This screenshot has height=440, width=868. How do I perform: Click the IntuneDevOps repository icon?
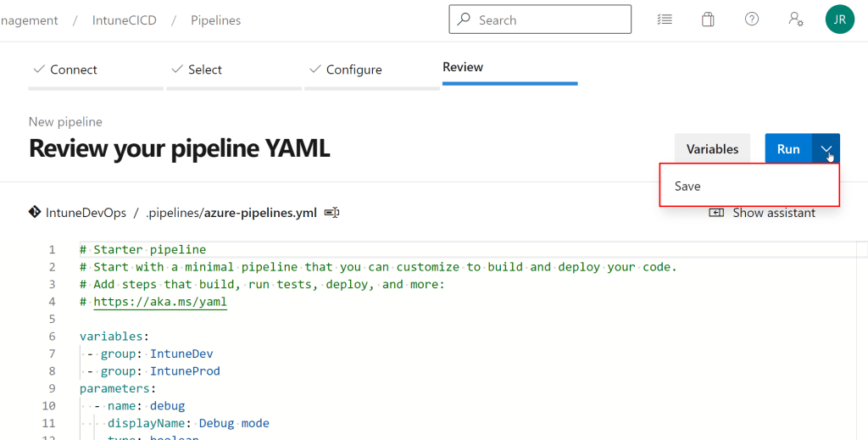[35, 213]
